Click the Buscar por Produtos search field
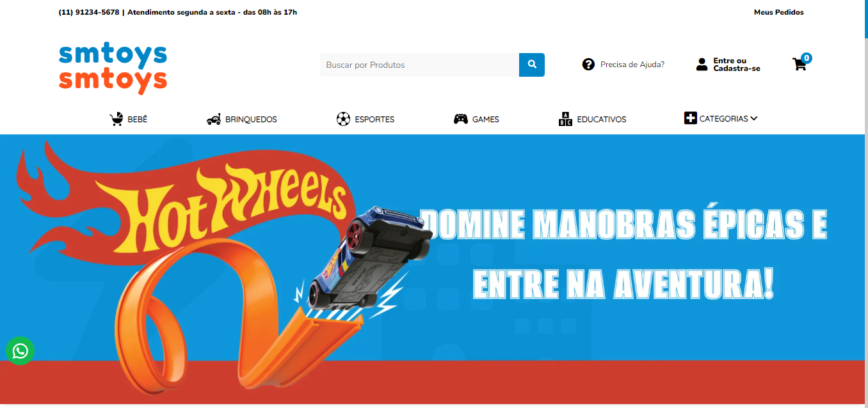 (x=419, y=65)
